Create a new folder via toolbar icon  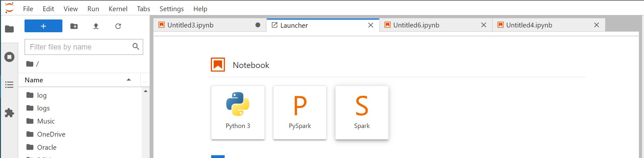coord(74,26)
